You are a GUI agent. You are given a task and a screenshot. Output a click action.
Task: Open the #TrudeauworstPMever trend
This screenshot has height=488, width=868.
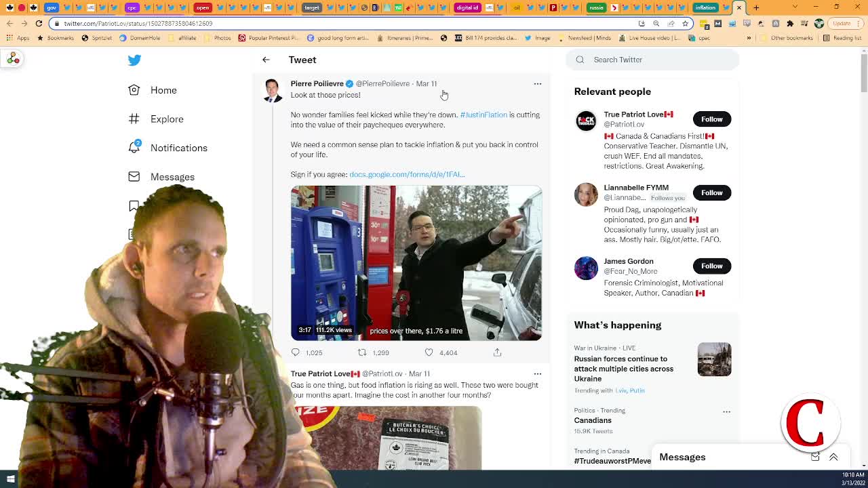tap(612, 461)
